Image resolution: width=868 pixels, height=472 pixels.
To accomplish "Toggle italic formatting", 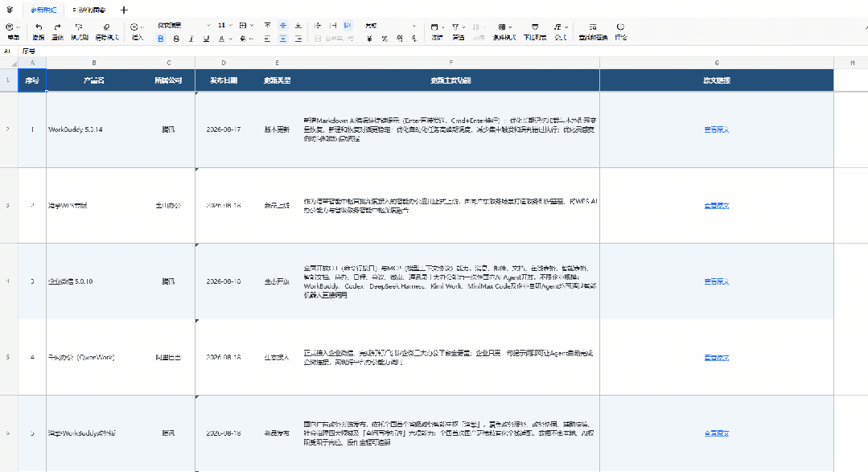I will (x=191, y=38).
